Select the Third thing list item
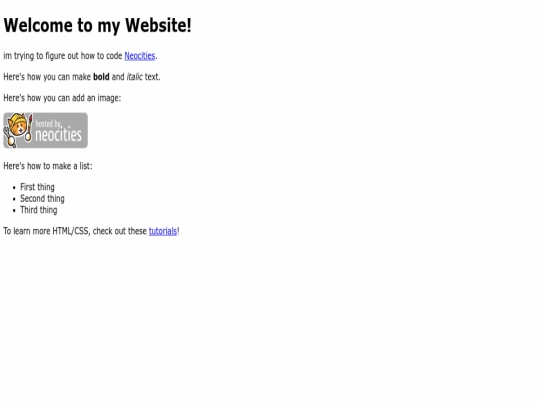The width and height of the screenshot is (540, 405). pyautogui.click(x=39, y=210)
